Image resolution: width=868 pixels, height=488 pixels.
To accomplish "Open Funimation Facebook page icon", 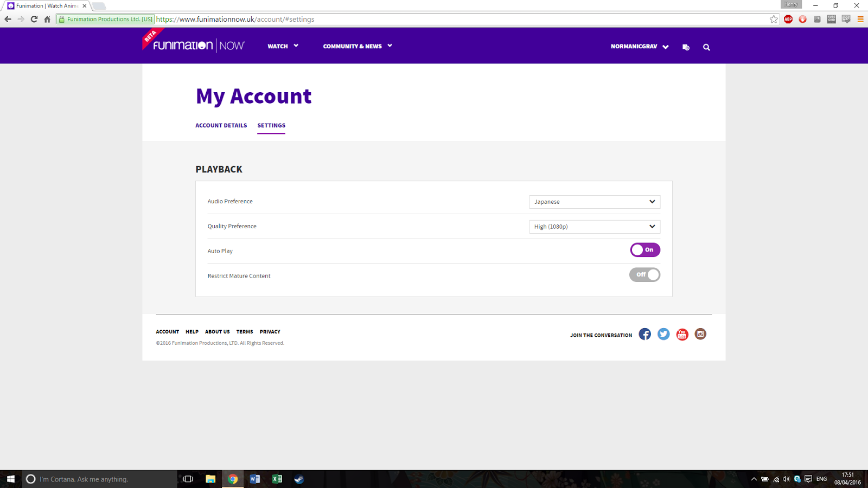I will (644, 334).
